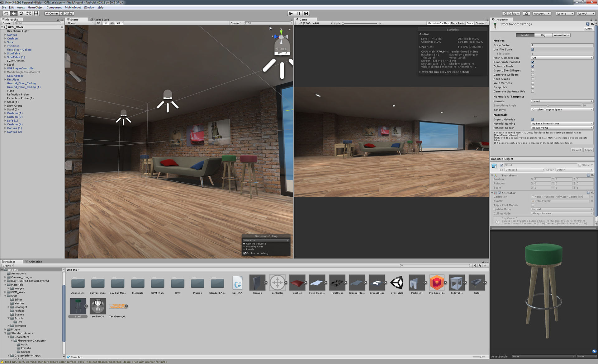This screenshot has width=598, height=364.
Task: Select the Move tool
Action: click(x=14, y=13)
